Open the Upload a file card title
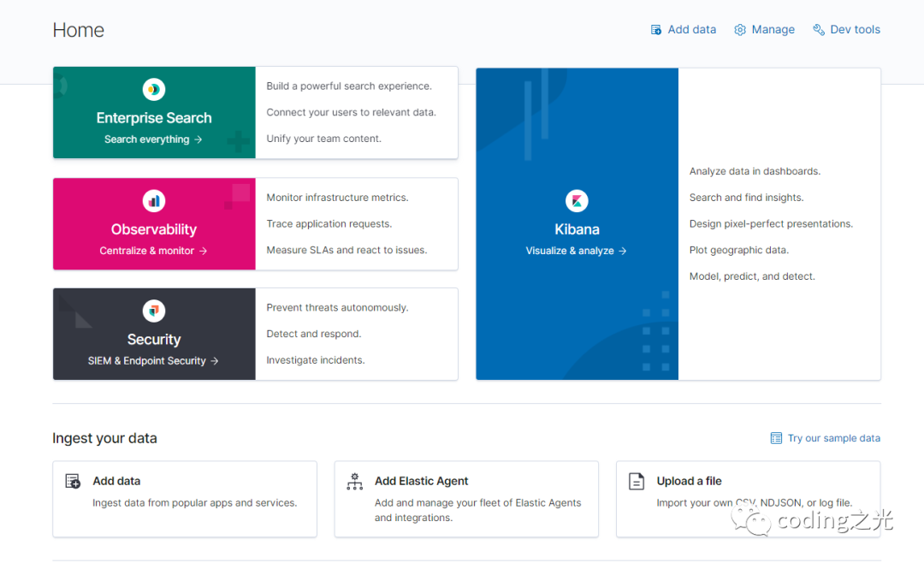This screenshot has width=924, height=563. pos(689,481)
